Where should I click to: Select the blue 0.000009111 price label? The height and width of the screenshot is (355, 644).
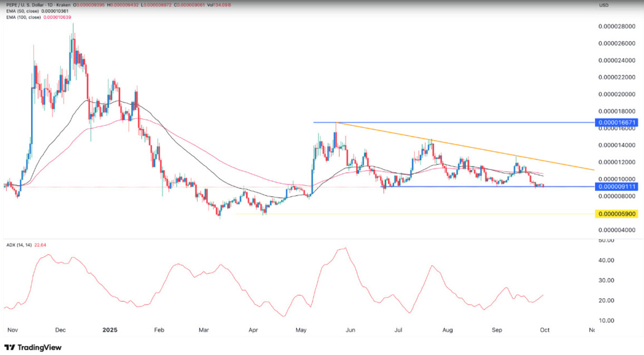tap(617, 186)
